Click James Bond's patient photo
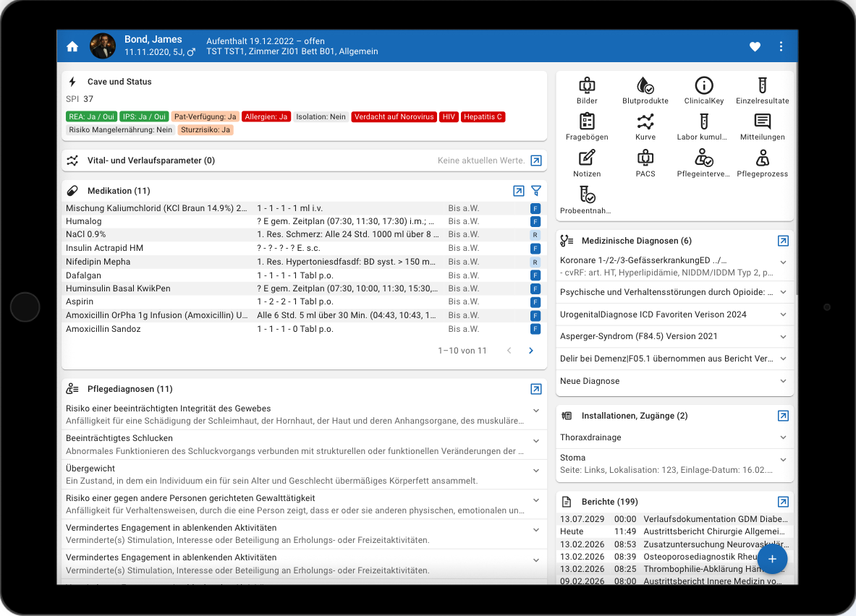Viewport: 856px width, 616px height. tap(103, 46)
